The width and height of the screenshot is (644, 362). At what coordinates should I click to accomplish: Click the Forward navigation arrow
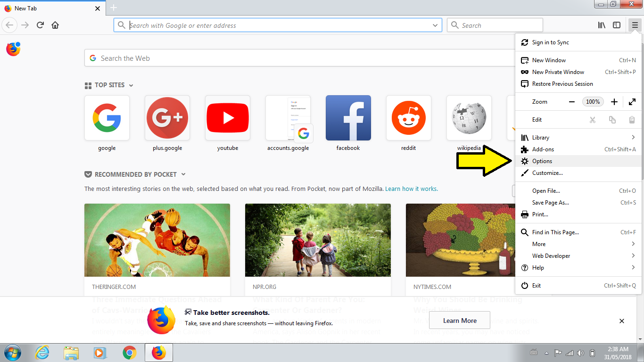click(x=25, y=25)
